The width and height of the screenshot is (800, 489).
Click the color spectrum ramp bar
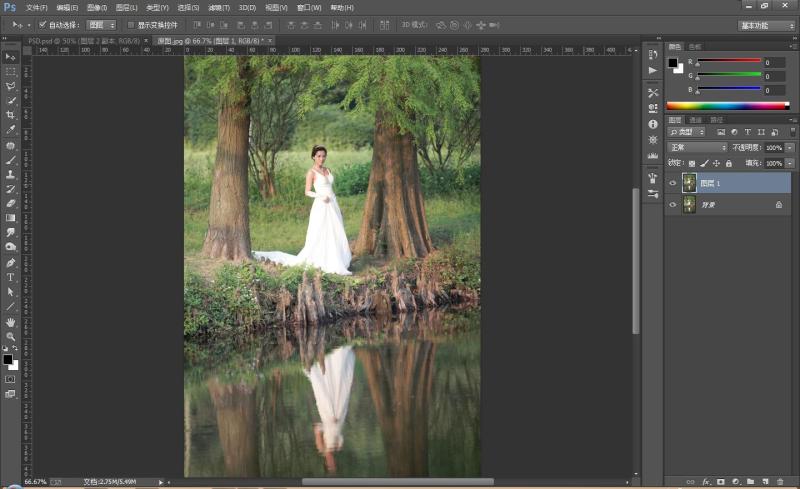point(728,106)
